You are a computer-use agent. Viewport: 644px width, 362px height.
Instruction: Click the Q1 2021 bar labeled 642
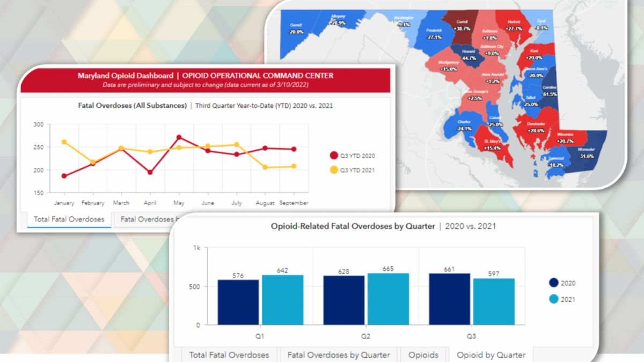click(282, 300)
